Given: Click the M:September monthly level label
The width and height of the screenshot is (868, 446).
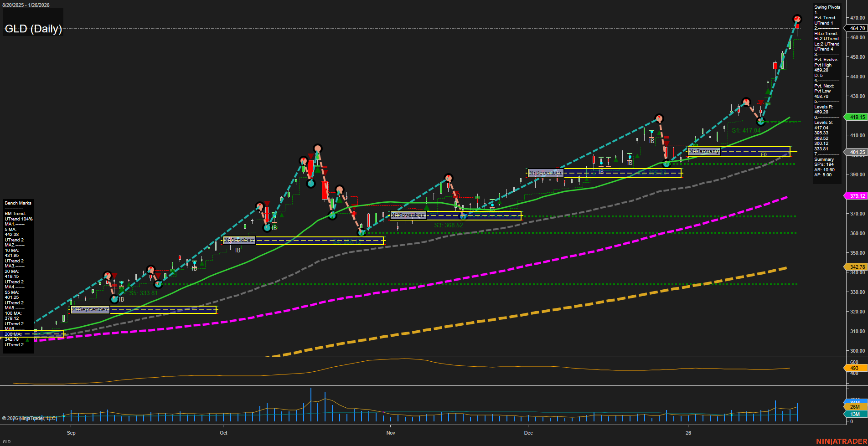Looking at the screenshot, I should pos(90,309).
